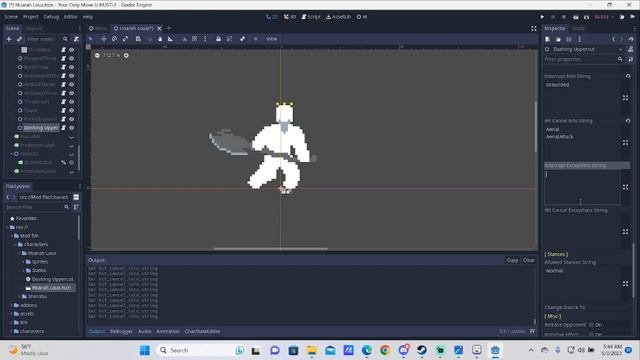Open the CharStateEditor bottom panel
The width and height of the screenshot is (640, 360).
click(x=202, y=331)
